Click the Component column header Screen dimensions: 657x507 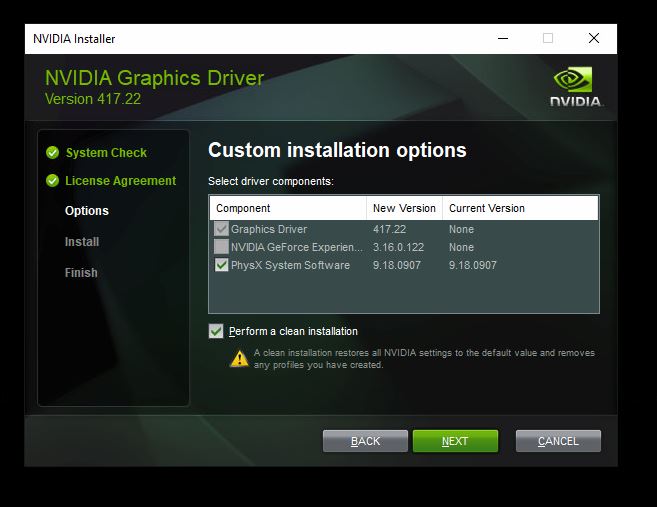(x=288, y=208)
